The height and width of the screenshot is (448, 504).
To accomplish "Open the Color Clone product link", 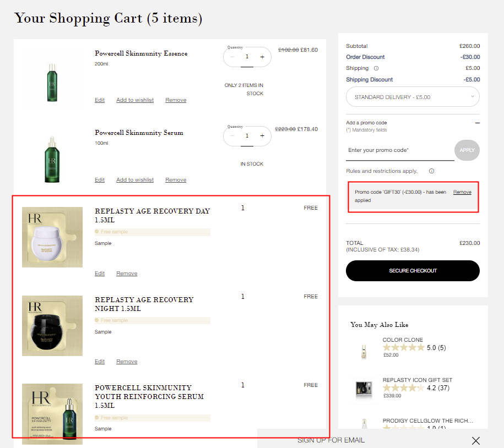I will (403, 340).
